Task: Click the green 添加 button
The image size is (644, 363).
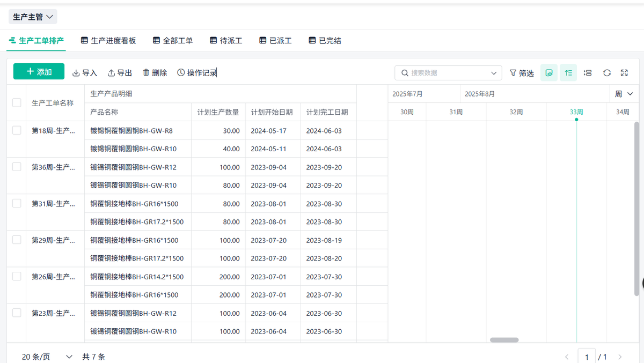Action: (39, 72)
